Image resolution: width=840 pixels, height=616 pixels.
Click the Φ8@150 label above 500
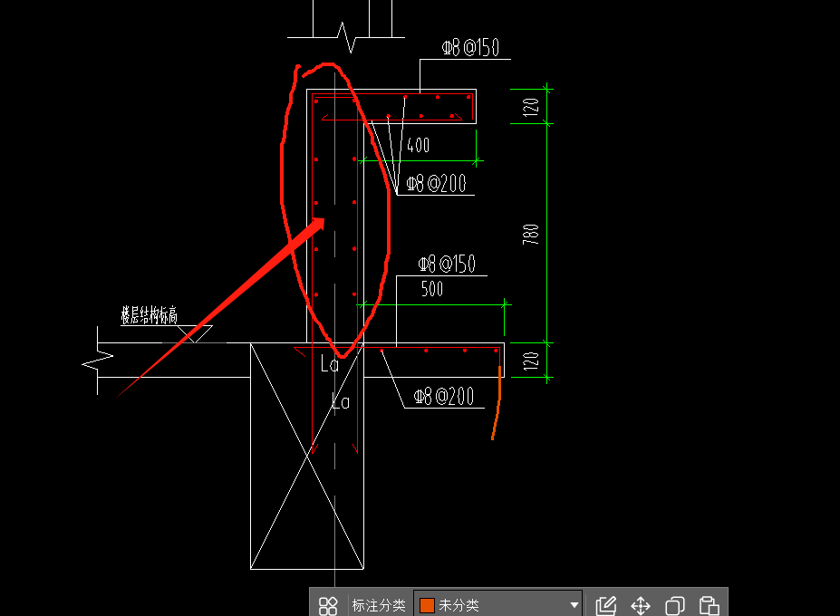447,265
